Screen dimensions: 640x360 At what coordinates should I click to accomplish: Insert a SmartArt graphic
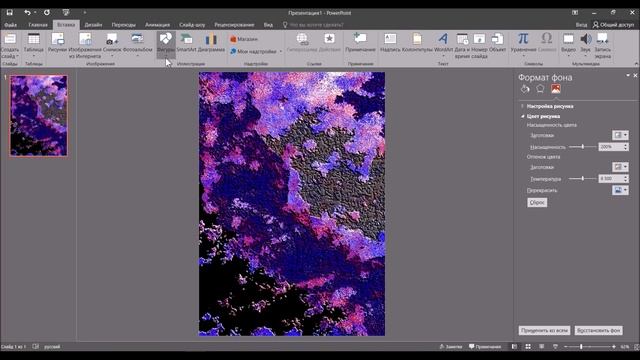pos(186,43)
